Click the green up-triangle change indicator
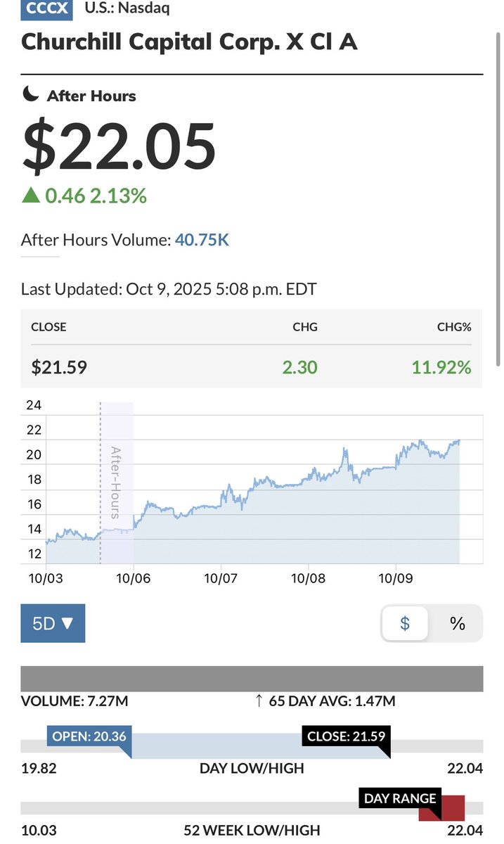This screenshot has height=844, width=504. [x=30, y=196]
